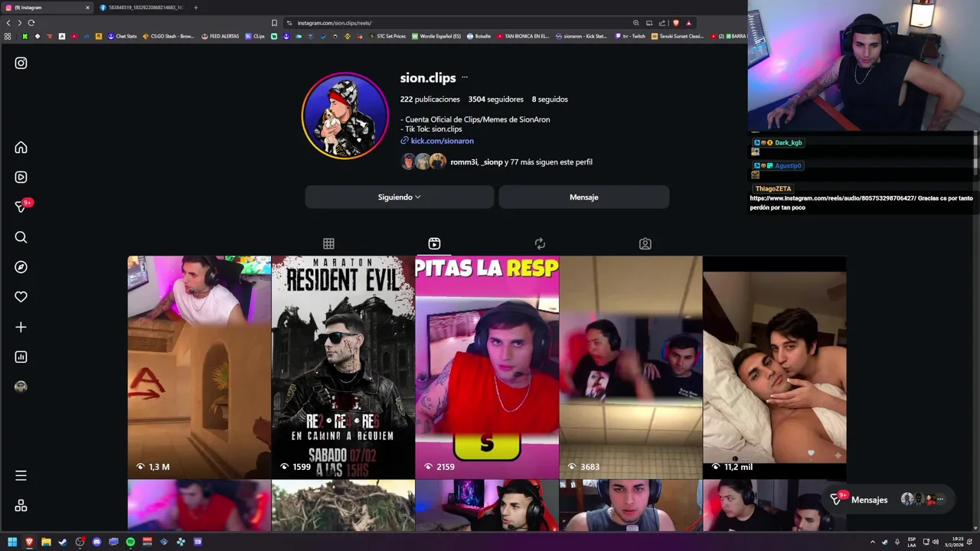Click the browser forward arrow
Image resolution: width=980 pixels, height=551 pixels.
(19, 23)
